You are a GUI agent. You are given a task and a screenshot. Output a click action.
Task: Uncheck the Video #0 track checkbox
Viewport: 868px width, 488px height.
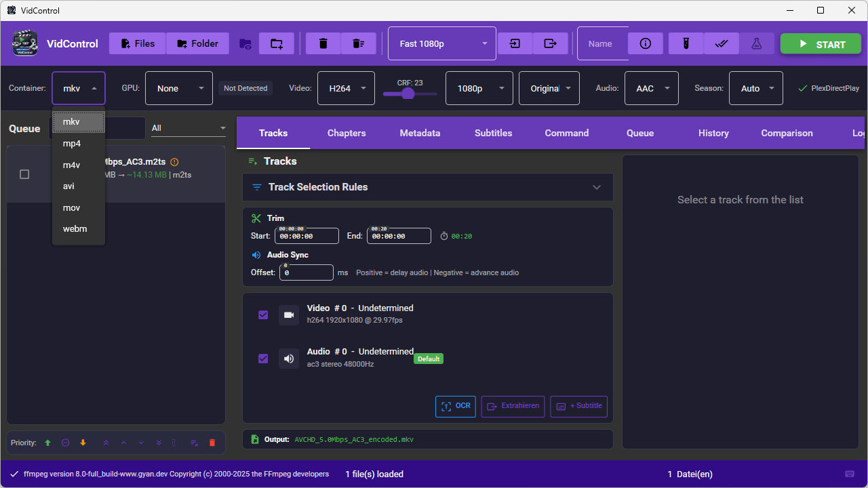pyautogui.click(x=263, y=315)
